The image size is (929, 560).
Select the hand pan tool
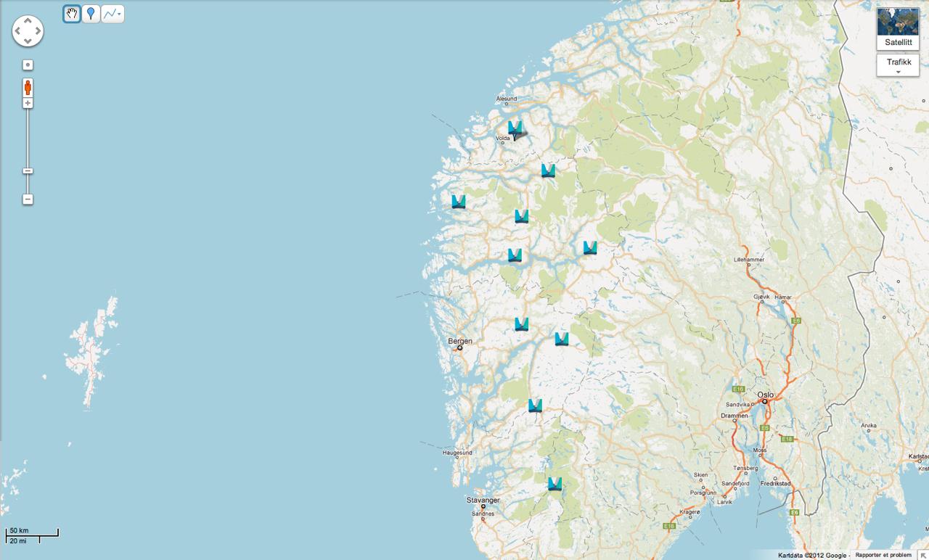(x=72, y=14)
